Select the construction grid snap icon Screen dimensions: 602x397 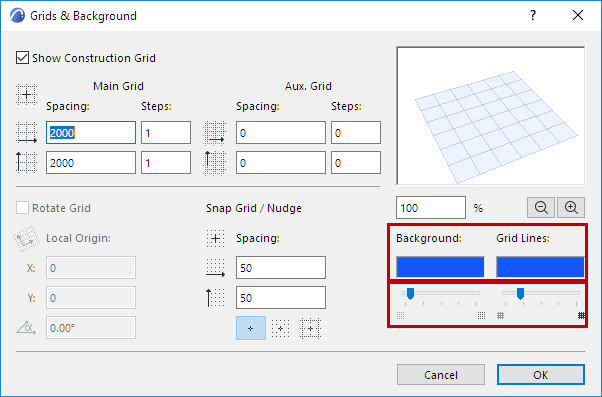(x=310, y=328)
